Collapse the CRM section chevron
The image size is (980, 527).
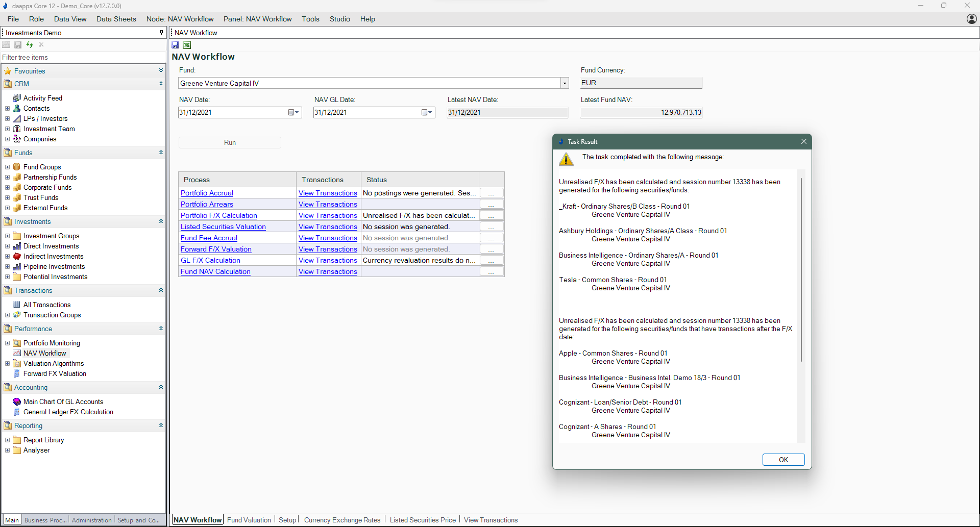[x=161, y=83]
